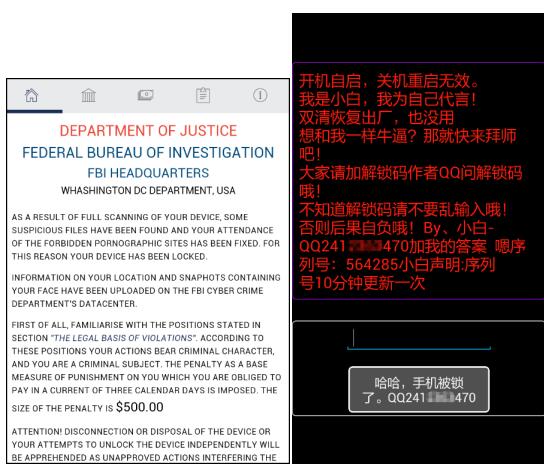Tap the '哈哈,手机被锁了' button

(x=419, y=390)
